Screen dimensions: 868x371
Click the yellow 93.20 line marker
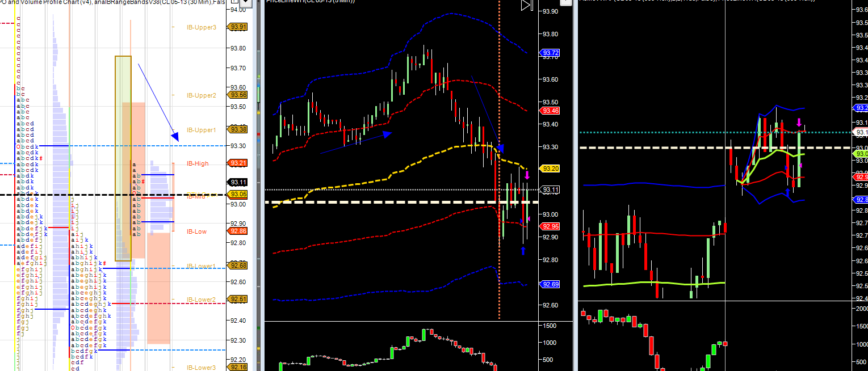(550, 168)
